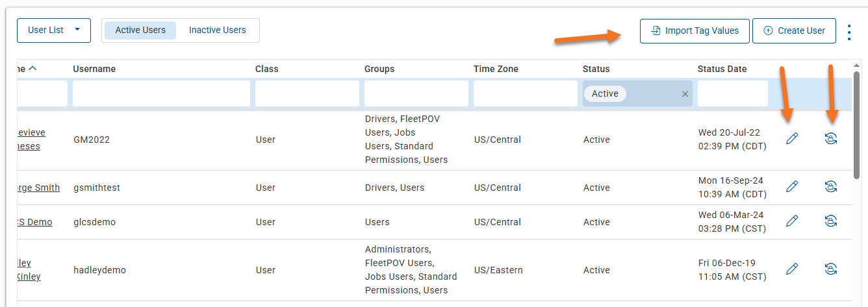Edit user hadleydemo with pencil icon
The height and width of the screenshot is (307, 868).
pyautogui.click(x=791, y=269)
